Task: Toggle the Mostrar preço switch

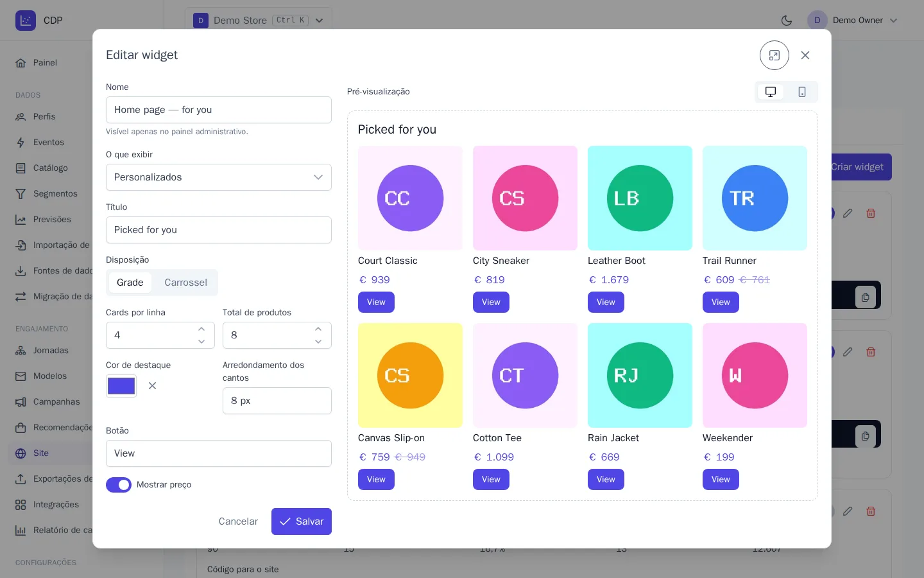Action: click(119, 485)
